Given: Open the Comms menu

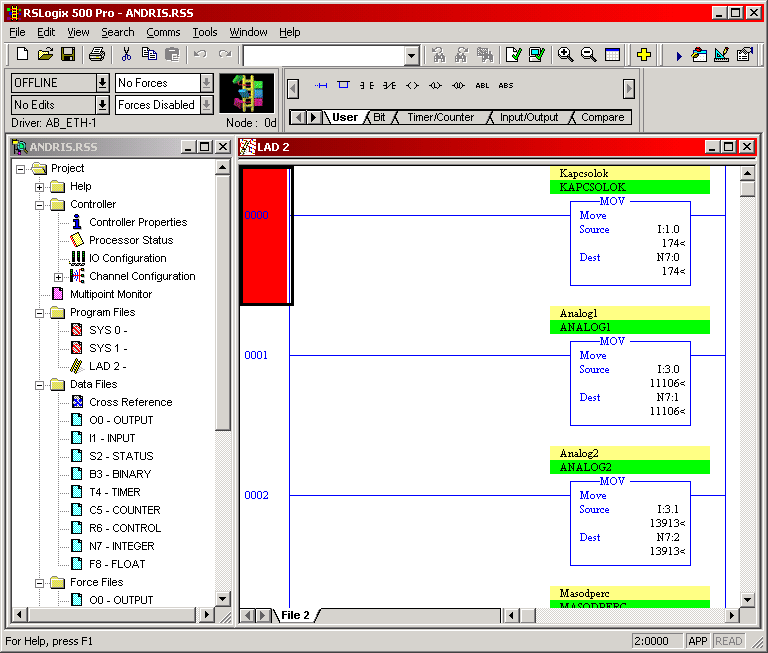Looking at the screenshot, I should (x=163, y=32).
